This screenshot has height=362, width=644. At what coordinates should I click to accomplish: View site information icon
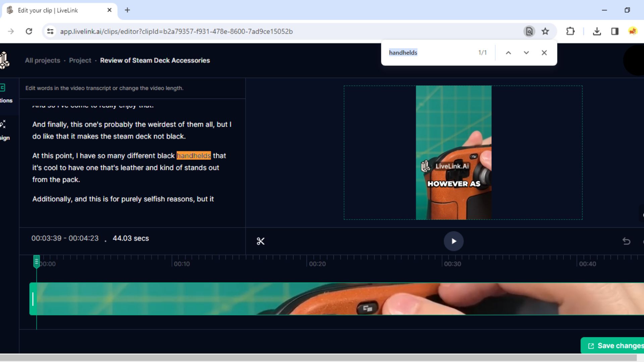click(50, 32)
